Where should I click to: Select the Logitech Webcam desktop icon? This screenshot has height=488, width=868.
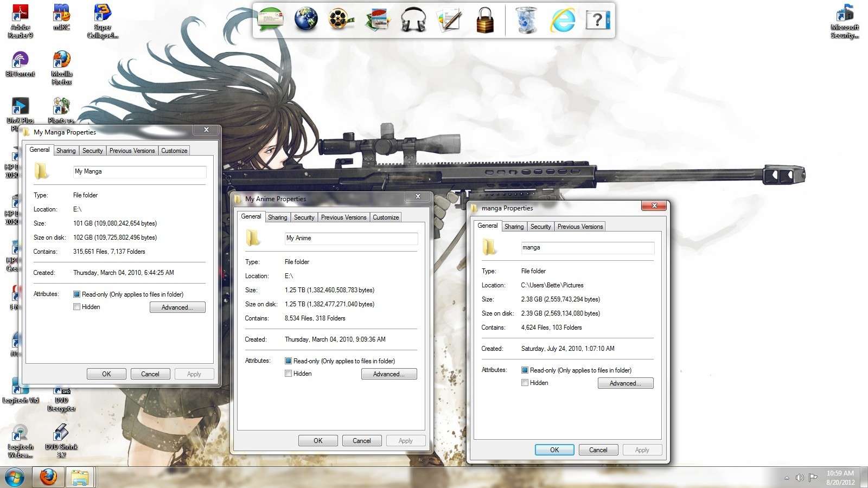click(x=20, y=441)
